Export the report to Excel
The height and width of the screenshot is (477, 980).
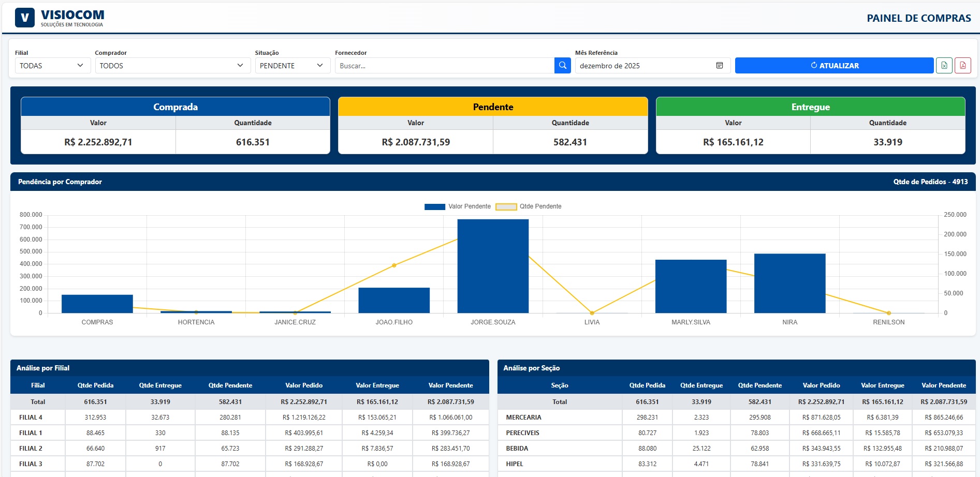coord(944,65)
